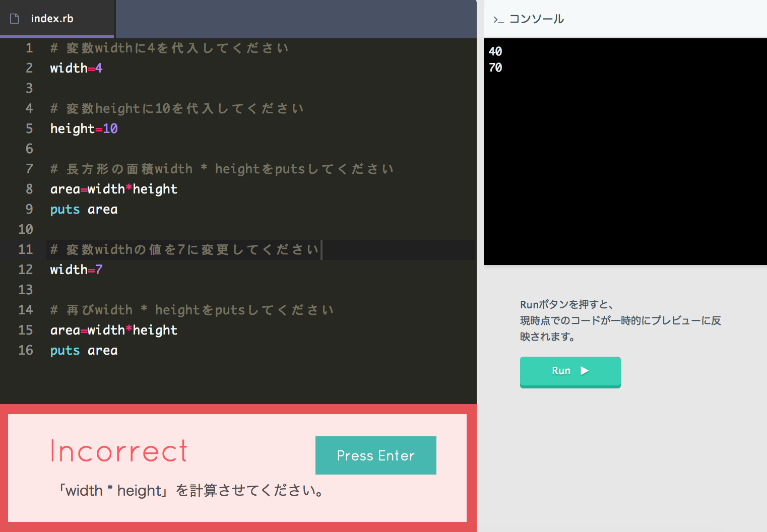Click the console output value 40
This screenshot has width=767, height=532.
click(x=495, y=51)
